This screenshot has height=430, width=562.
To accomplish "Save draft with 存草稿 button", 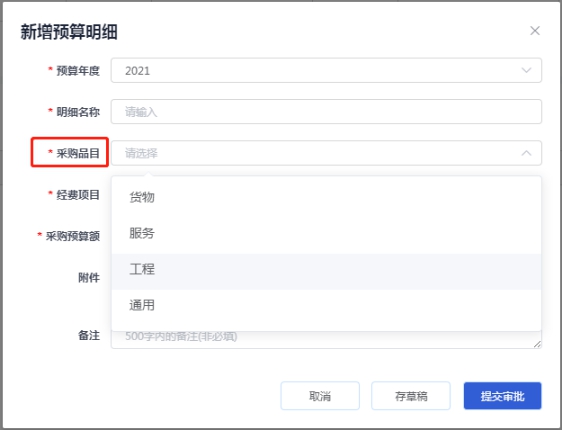I will 411,396.
